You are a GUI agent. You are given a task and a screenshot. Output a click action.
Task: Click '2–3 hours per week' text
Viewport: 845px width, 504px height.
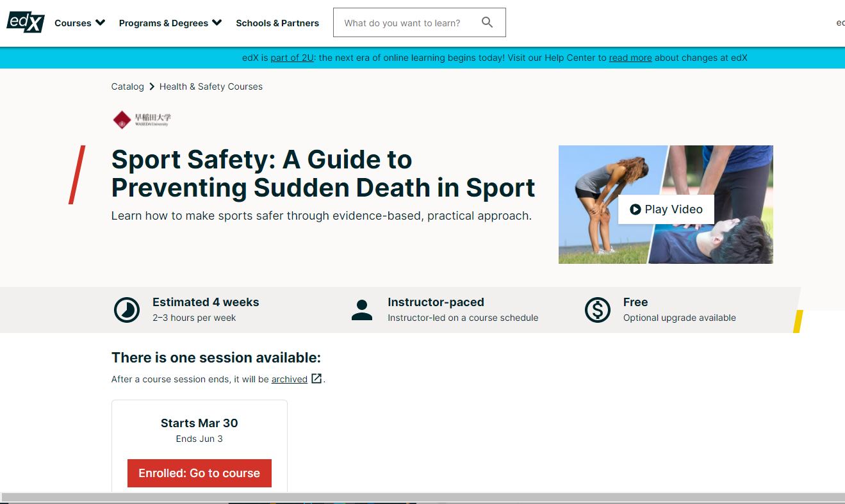[x=194, y=318]
